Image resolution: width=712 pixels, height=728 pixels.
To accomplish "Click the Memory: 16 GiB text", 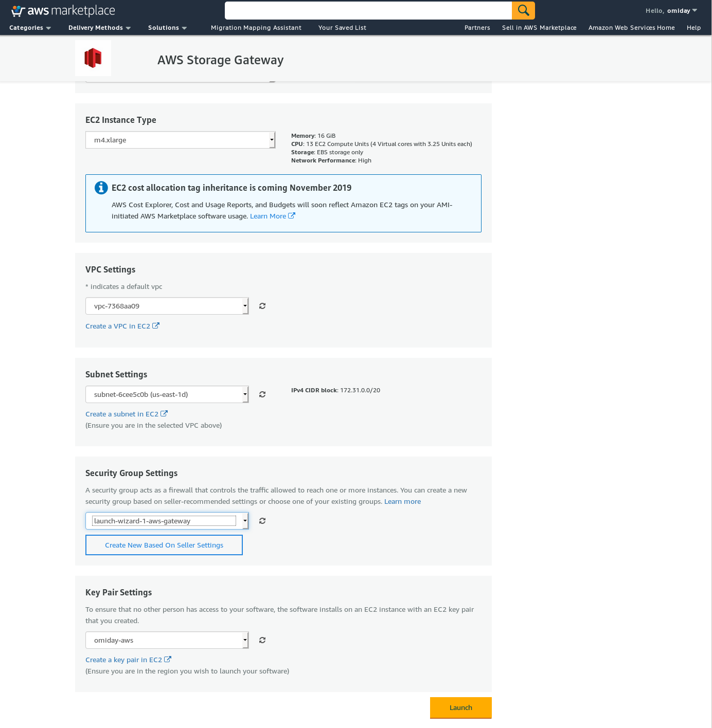I will 313,136.
